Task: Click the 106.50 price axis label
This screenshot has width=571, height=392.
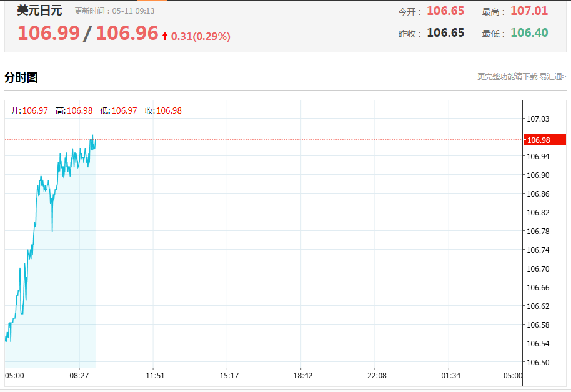Action: 538,363
